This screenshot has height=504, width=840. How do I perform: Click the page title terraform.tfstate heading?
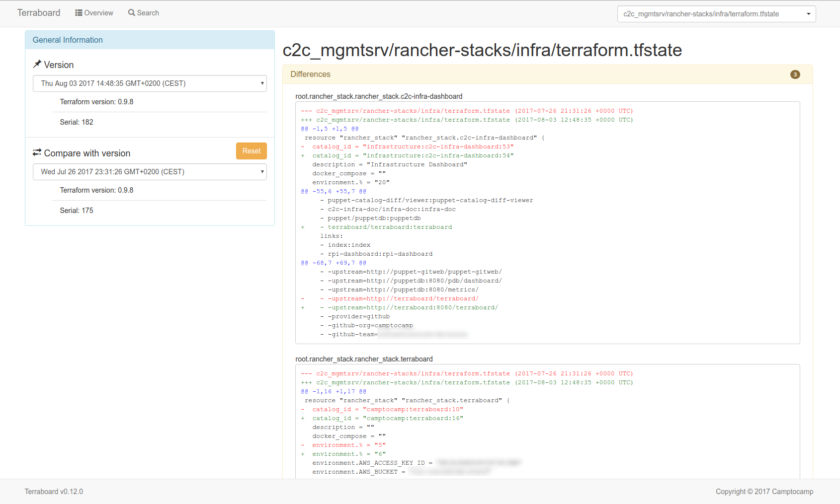[482, 50]
